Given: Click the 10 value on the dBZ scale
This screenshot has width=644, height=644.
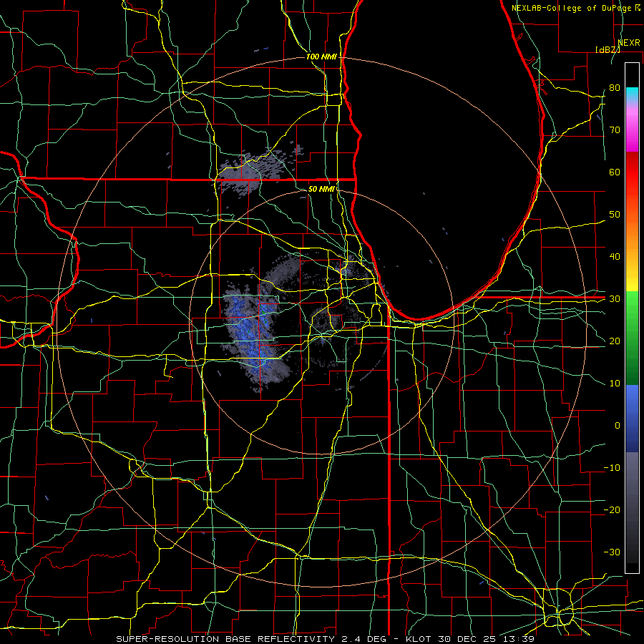Looking at the screenshot, I should click(615, 384).
